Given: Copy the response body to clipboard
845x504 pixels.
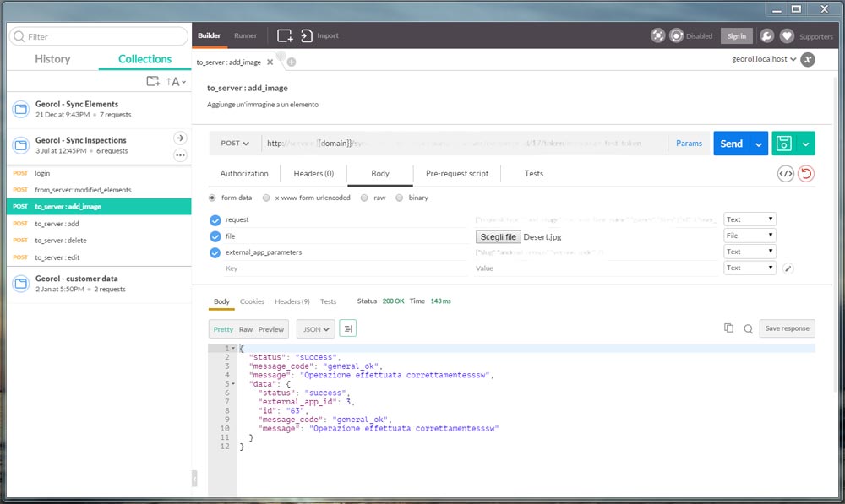Looking at the screenshot, I should [728, 328].
